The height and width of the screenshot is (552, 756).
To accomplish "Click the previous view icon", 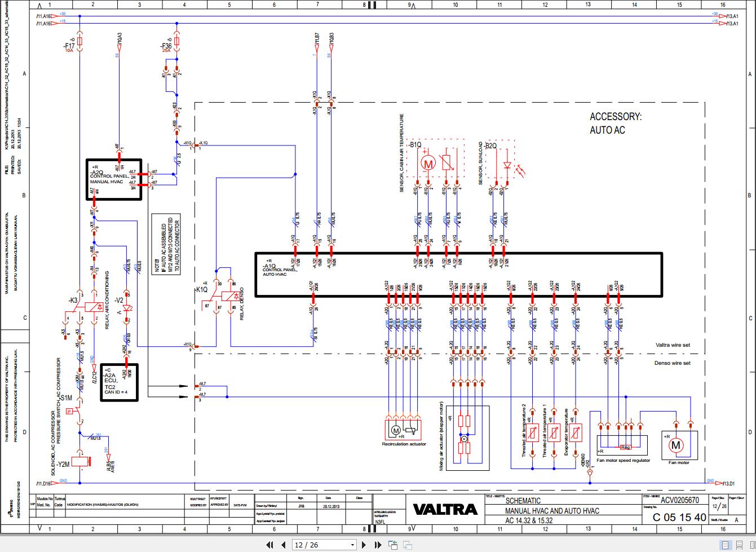I will click(x=392, y=545).
